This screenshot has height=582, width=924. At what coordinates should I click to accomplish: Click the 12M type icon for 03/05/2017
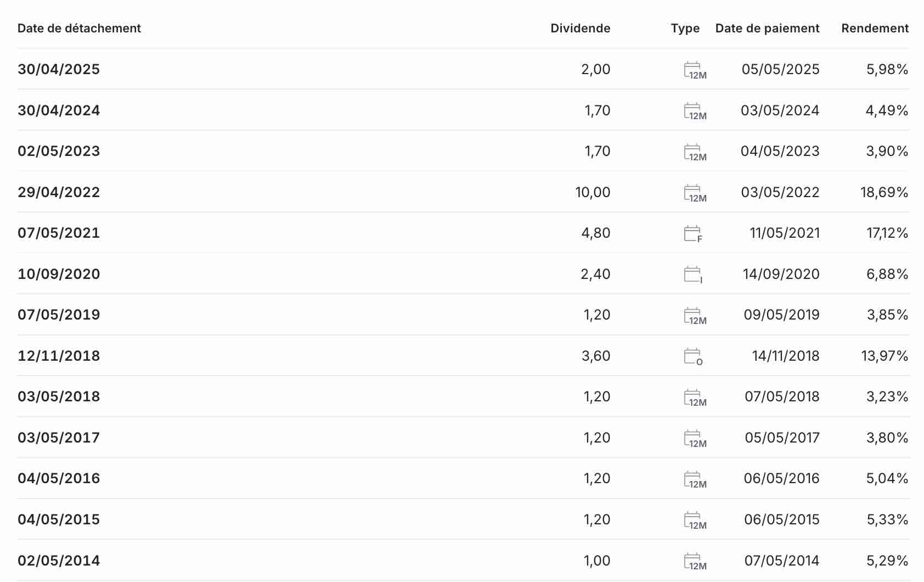pyautogui.click(x=695, y=439)
